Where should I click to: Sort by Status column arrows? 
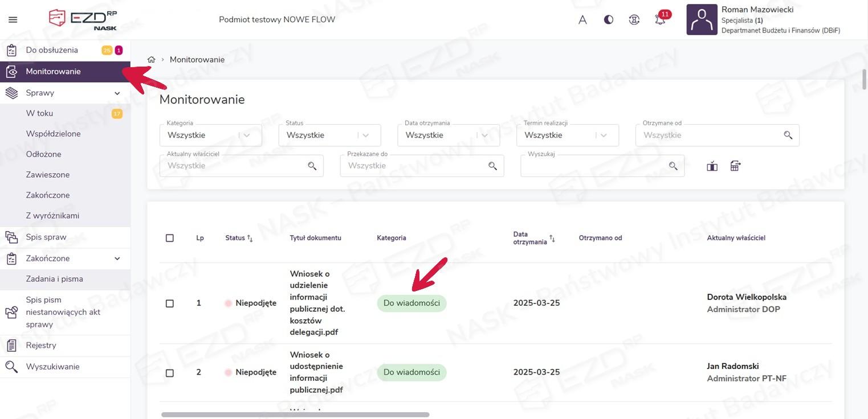250,239
